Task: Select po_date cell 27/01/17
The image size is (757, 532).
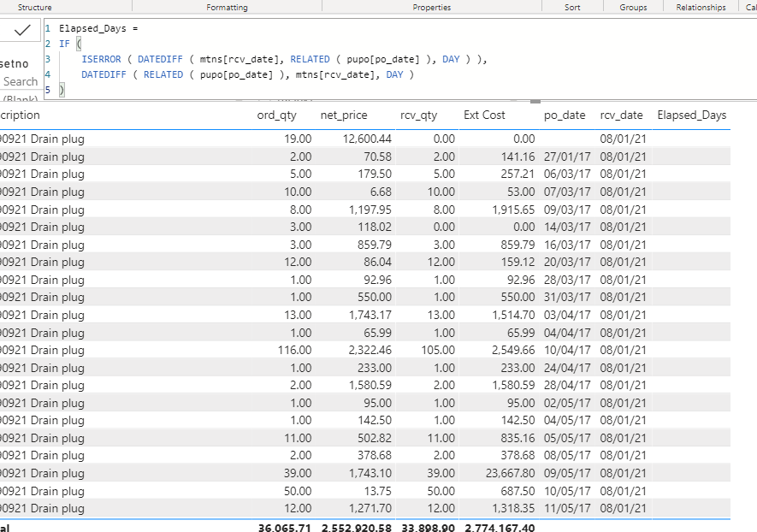Action: point(567,157)
